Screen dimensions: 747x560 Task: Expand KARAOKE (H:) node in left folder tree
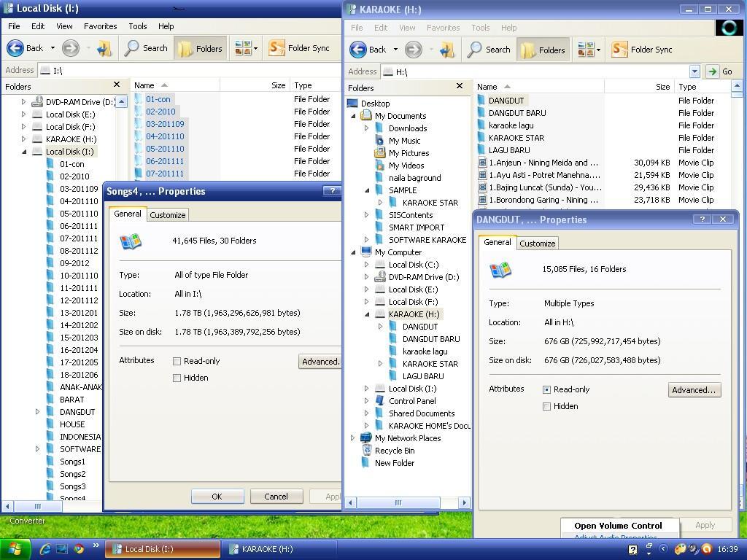(x=24, y=139)
